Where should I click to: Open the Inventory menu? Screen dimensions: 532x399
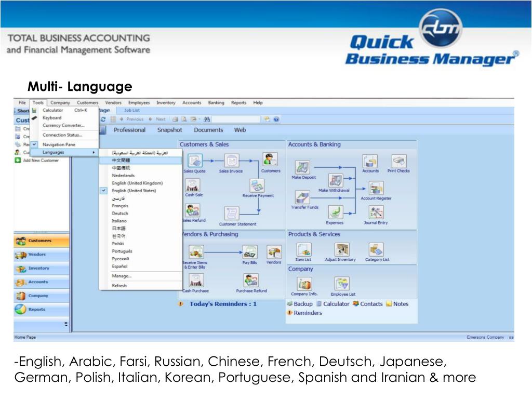pyautogui.click(x=166, y=102)
